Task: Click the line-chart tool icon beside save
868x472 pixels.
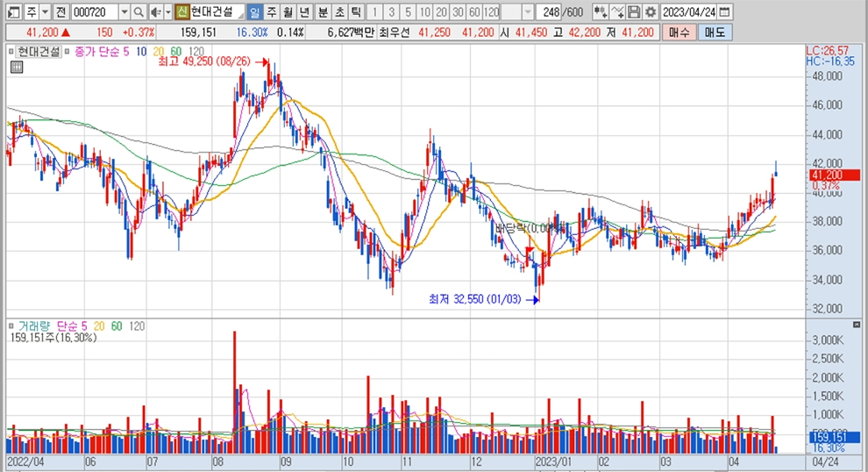Action: click(x=619, y=12)
